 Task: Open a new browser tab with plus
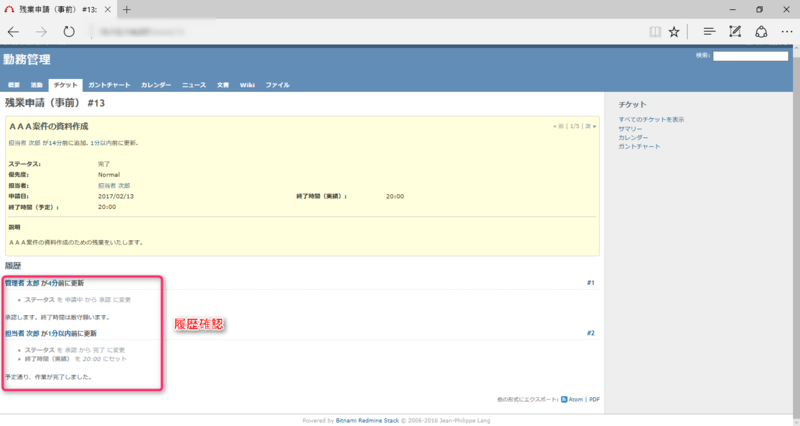click(x=127, y=9)
